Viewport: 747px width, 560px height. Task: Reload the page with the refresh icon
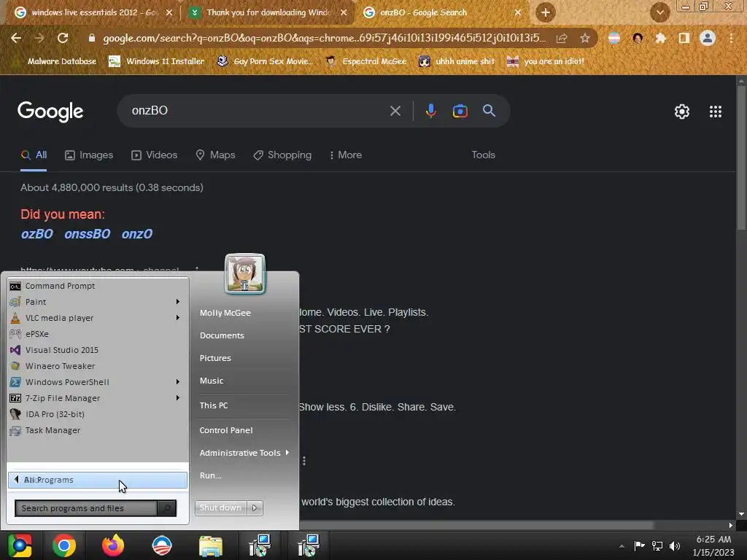(63, 38)
